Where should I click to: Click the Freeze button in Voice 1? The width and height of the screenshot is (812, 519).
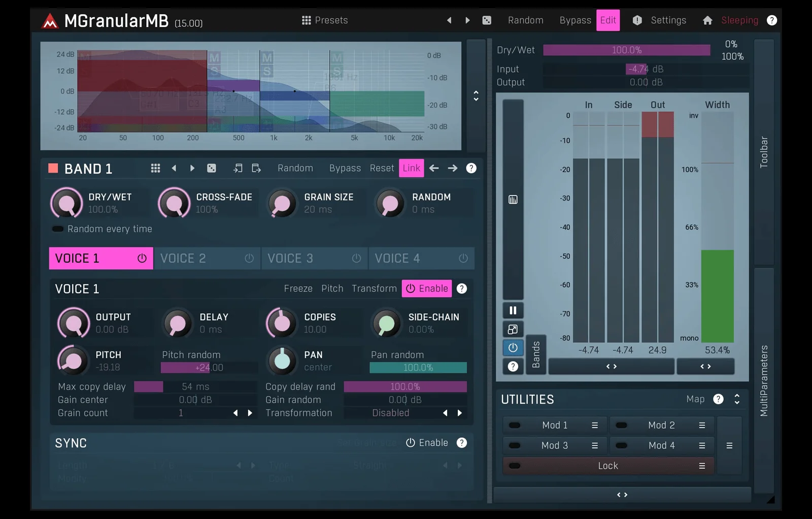coord(298,288)
